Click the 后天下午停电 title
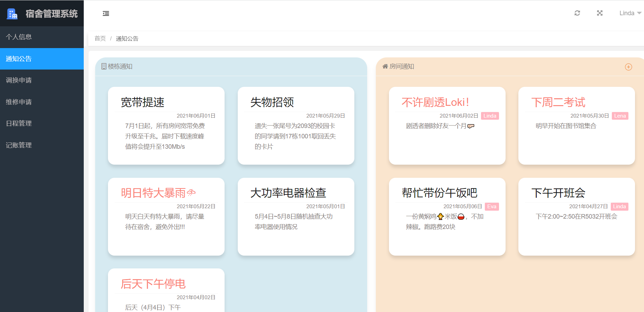 [153, 284]
